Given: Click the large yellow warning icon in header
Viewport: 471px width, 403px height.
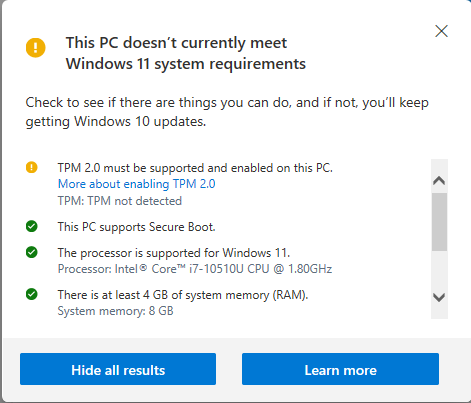Looking at the screenshot, I should coord(36,47).
